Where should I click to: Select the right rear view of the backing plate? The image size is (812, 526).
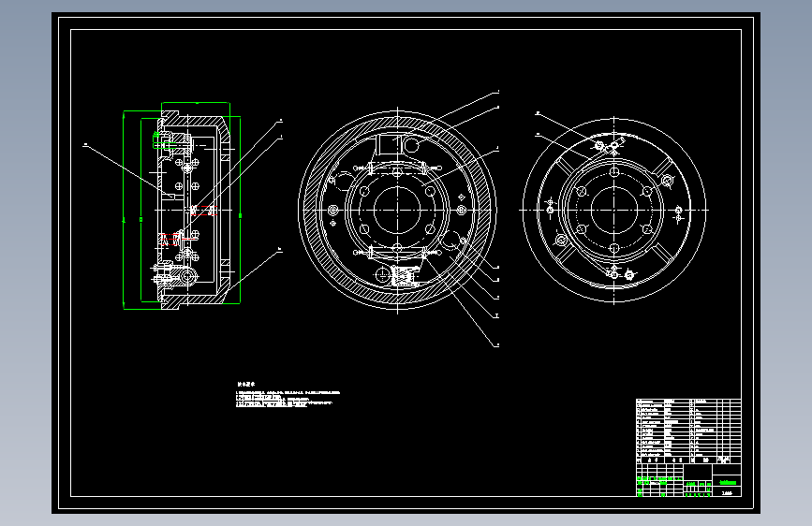click(613, 210)
